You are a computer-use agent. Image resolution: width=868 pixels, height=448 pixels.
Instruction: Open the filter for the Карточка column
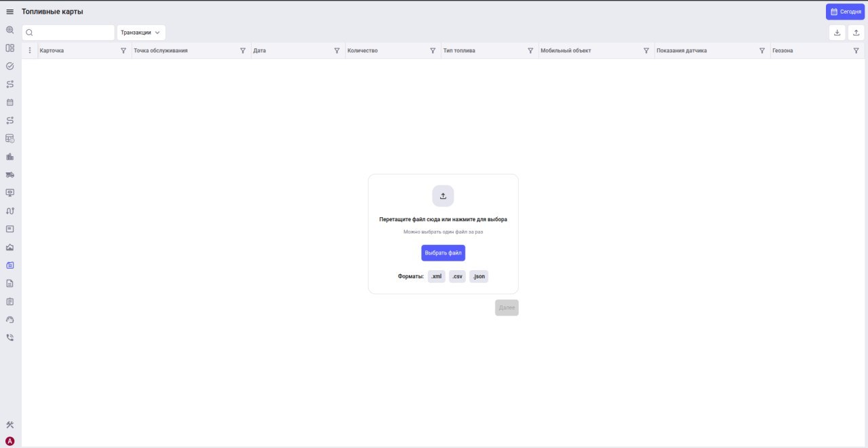123,51
